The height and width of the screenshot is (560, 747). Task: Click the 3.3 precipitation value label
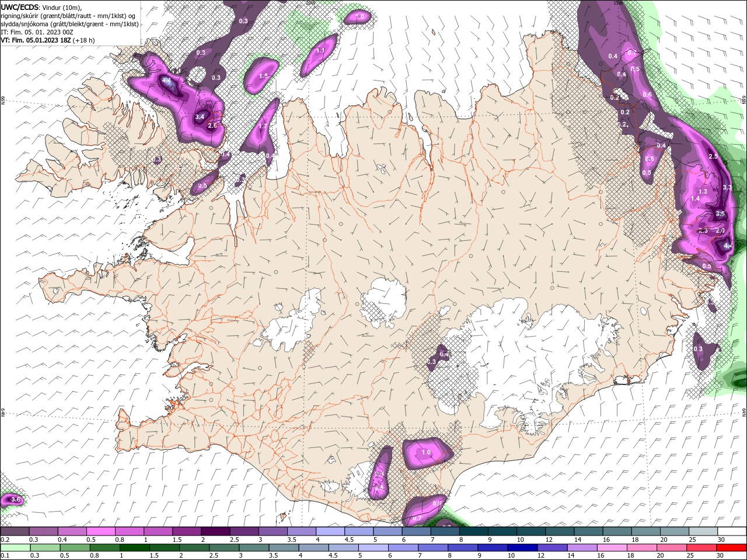click(x=727, y=187)
